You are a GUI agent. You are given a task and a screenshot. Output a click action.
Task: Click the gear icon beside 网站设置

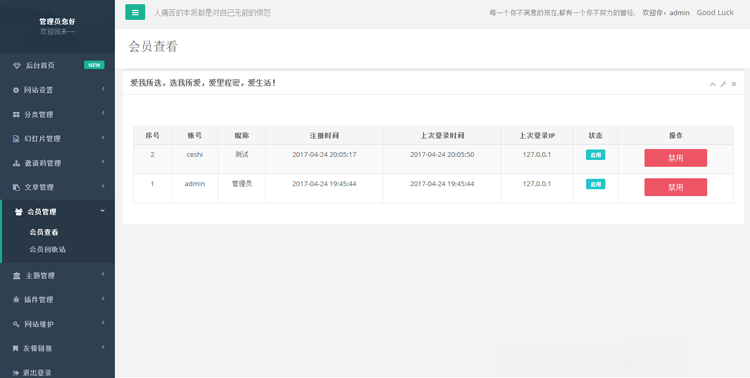[x=16, y=90]
